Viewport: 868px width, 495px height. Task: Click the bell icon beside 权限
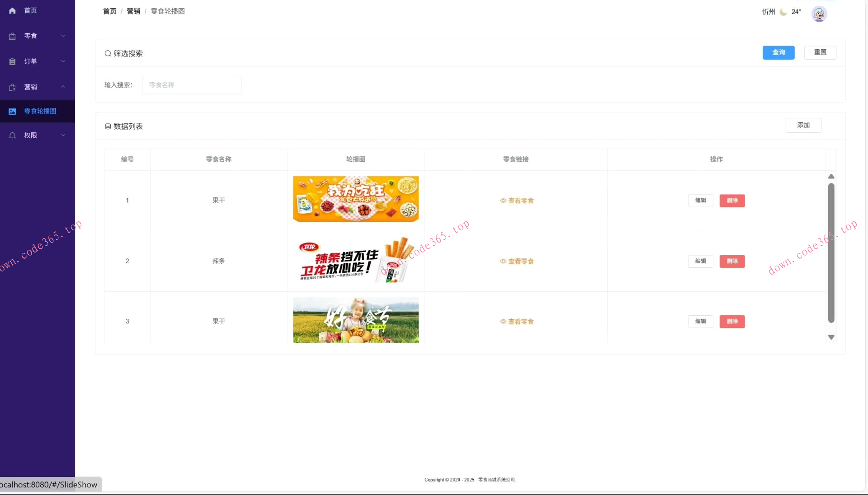(x=12, y=135)
